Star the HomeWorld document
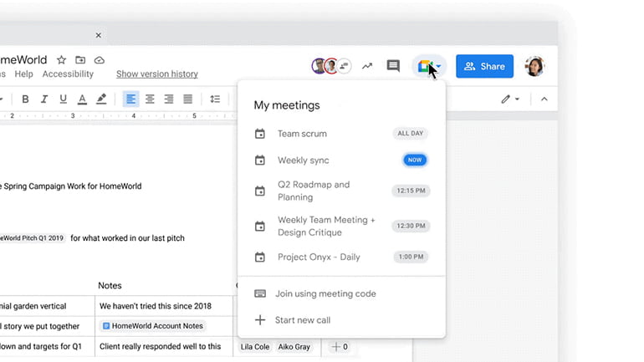 click(x=61, y=60)
